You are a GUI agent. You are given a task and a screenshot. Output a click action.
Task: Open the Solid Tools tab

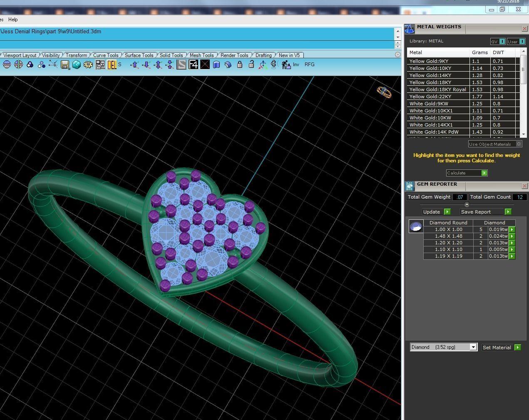171,55
